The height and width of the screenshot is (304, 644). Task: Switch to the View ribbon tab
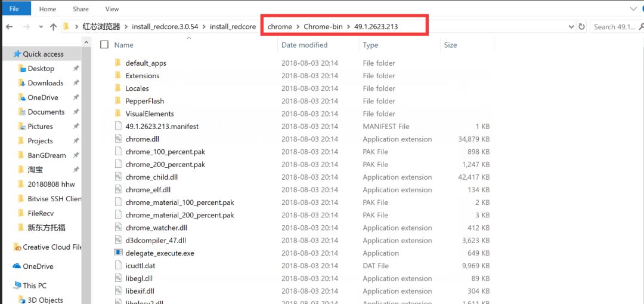coord(112,9)
